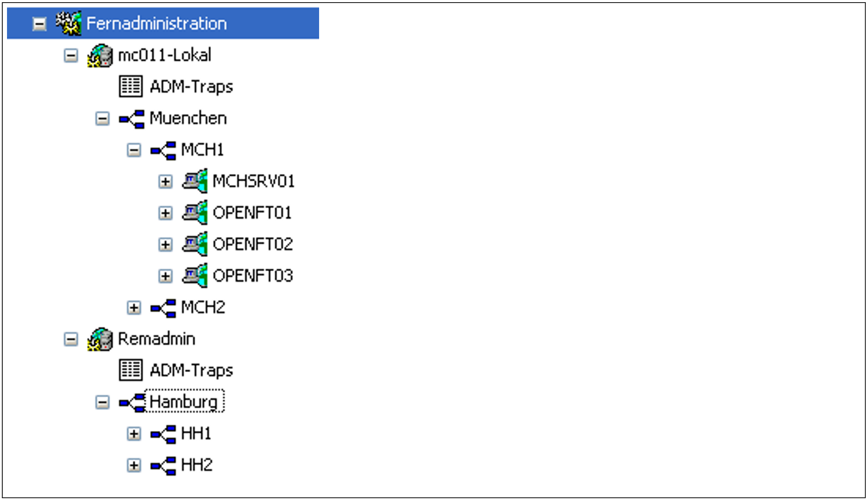This screenshot has width=868, height=500.
Task: Click the OPENFT02 computer icon
Action: click(194, 244)
